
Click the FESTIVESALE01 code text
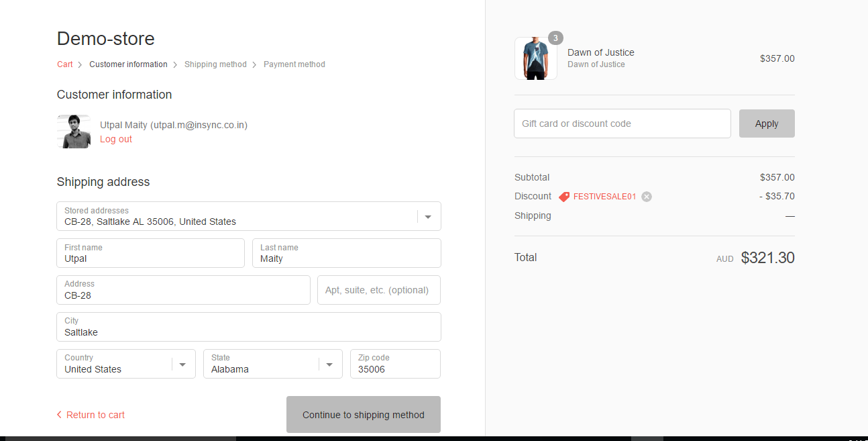point(604,197)
